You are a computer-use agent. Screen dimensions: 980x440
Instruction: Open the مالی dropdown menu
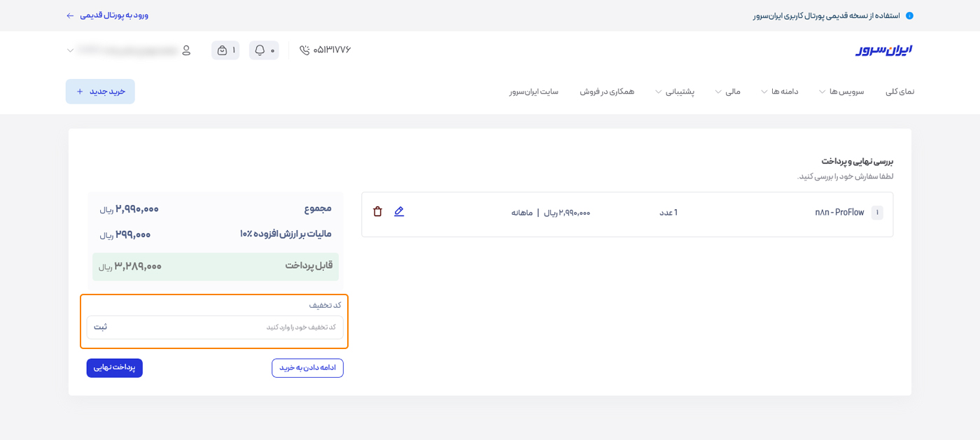[x=727, y=92]
